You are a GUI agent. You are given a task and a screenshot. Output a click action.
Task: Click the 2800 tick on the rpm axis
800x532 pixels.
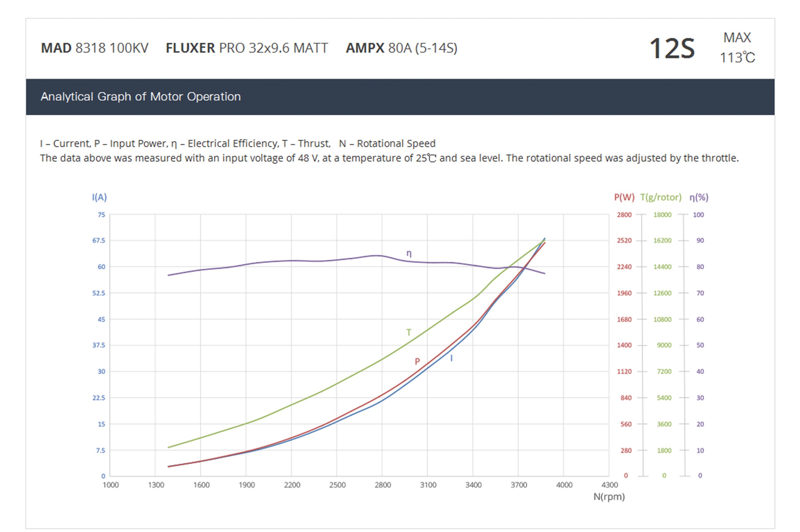(x=382, y=485)
